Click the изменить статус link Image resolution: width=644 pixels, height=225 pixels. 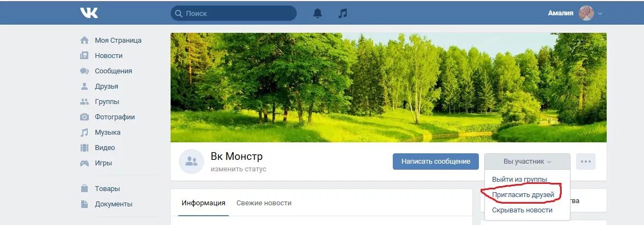pyautogui.click(x=239, y=169)
